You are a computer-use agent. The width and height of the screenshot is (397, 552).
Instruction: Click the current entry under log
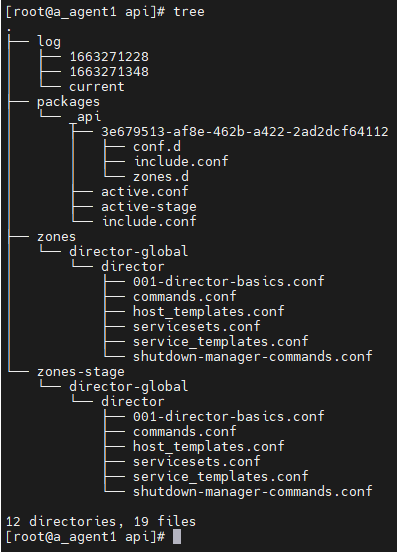tap(97, 87)
